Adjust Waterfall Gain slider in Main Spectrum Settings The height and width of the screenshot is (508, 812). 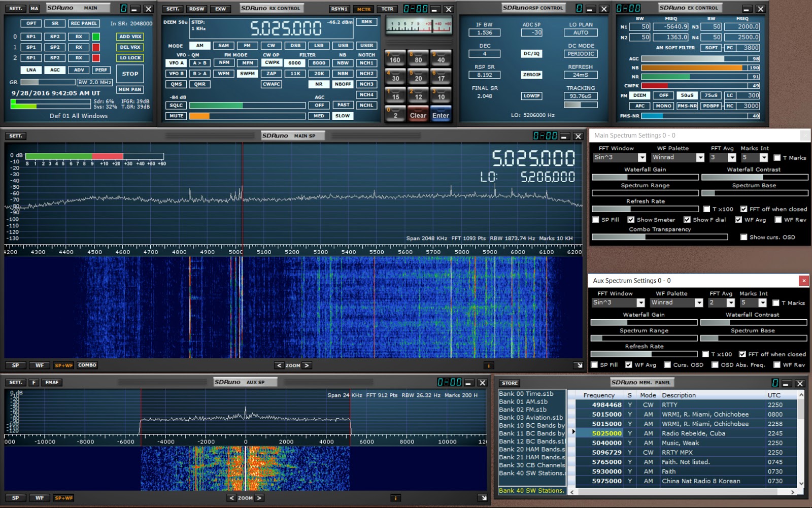click(645, 177)
